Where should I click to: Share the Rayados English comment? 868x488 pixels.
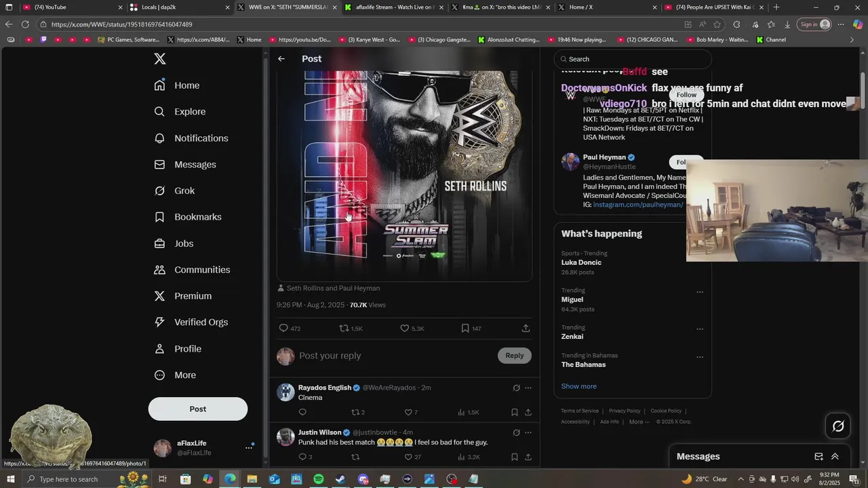[528, 412]
